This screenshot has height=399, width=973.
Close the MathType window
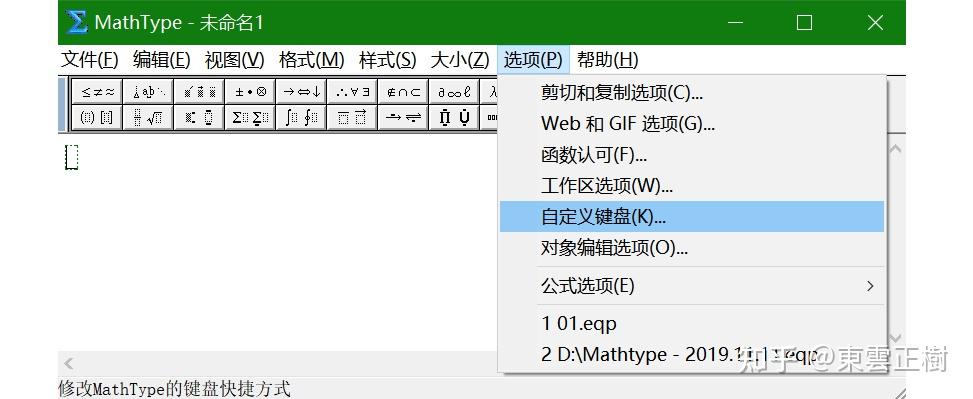(x=875, y=22)
